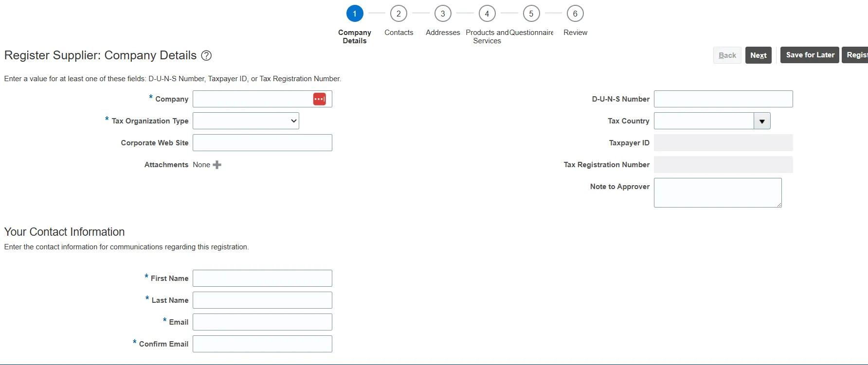Click the Contacts step label
Screen dimensions: 868x365
pyautogui.click(x=398, y=33)
